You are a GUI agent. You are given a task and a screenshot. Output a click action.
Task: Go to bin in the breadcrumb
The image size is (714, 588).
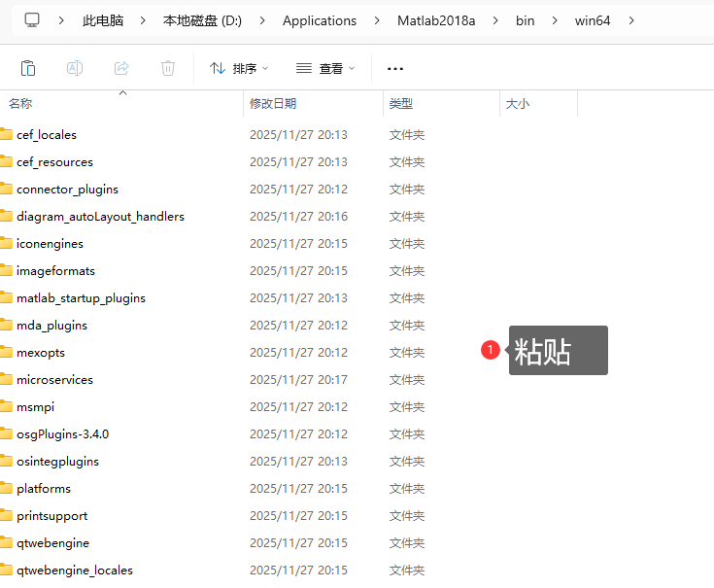[x=525, y=20]
